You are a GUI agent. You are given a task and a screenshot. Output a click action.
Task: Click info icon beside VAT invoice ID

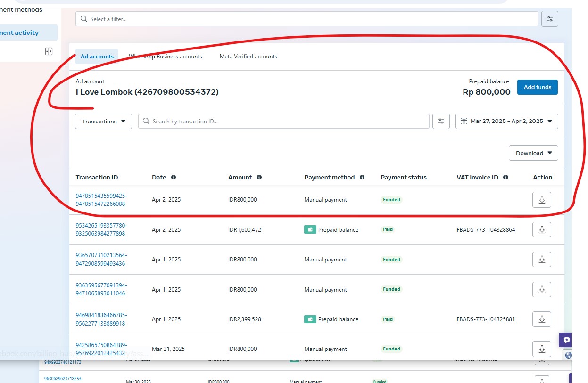(x=505, y=178)
